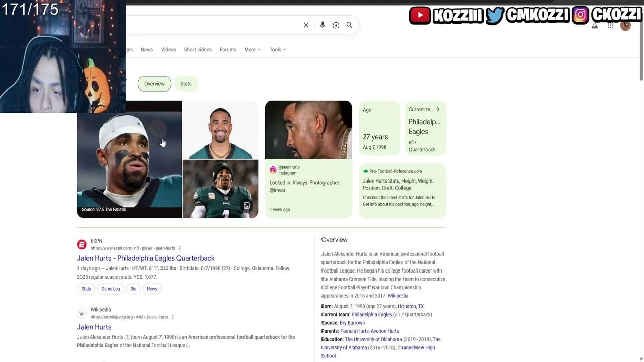Open the Instagram profile side-view photo
644x362 pixels.
coord(308,130)
